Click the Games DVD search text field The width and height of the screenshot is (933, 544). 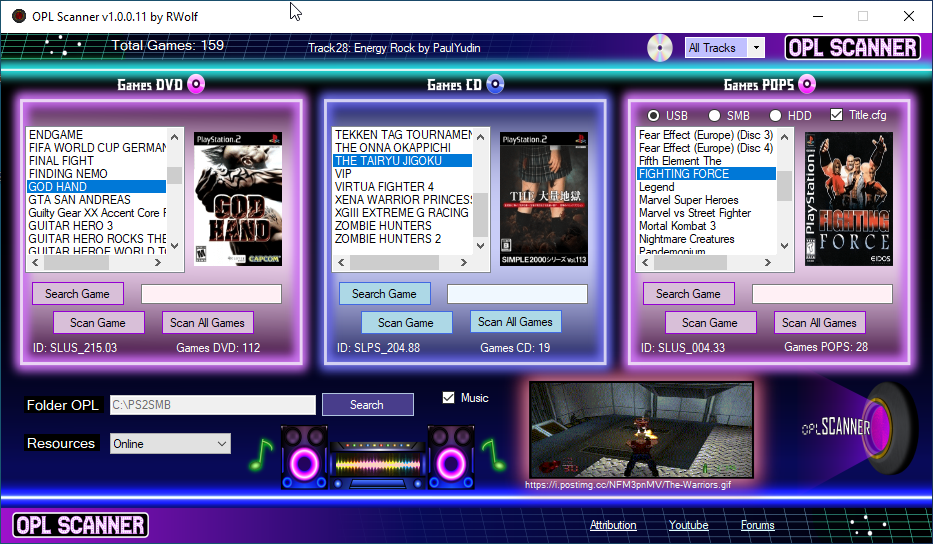click(211, 294)
